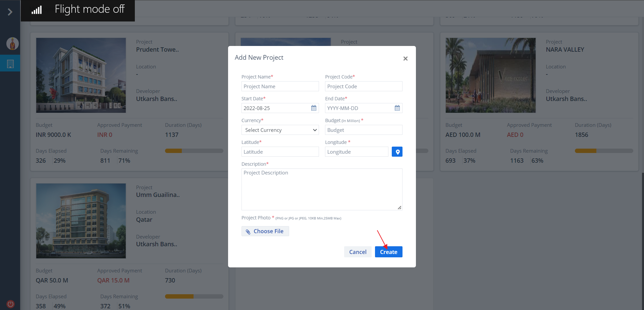Screen dimensions: 644x310
Task: Click the Project Description text area
Action: [322, 189]
